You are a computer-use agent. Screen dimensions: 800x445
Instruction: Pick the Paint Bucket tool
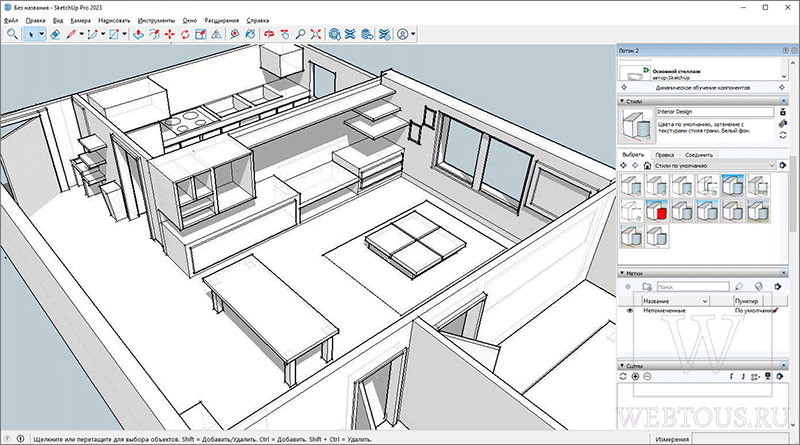tap(250, 34)
